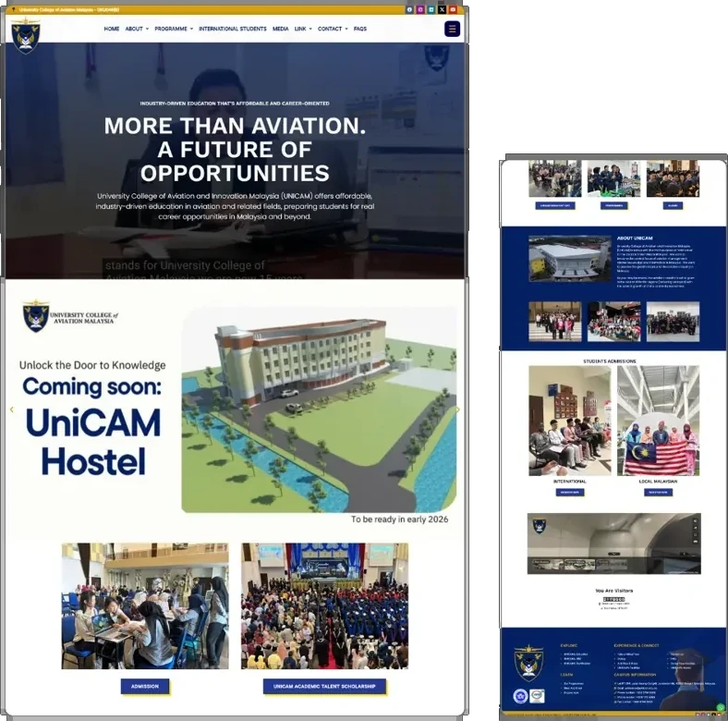This screenshot has width=728, height=721.
Task: Click the button under the INTERNATIONAL students photo
Action: tap(570, 492)
